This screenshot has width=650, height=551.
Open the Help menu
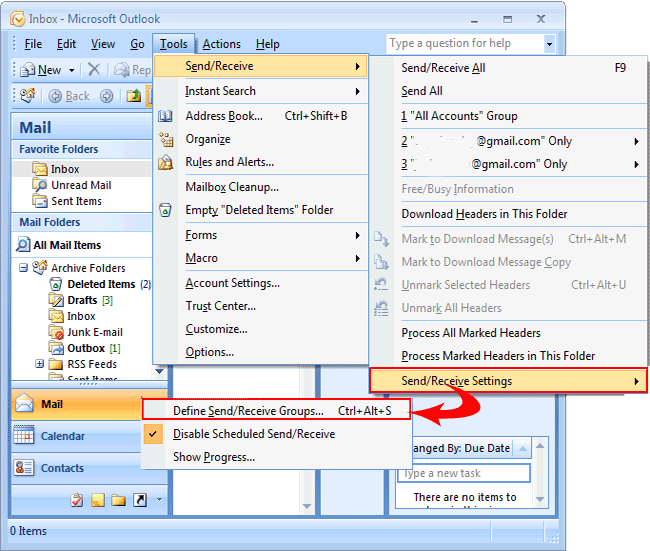tap(267, 44)
